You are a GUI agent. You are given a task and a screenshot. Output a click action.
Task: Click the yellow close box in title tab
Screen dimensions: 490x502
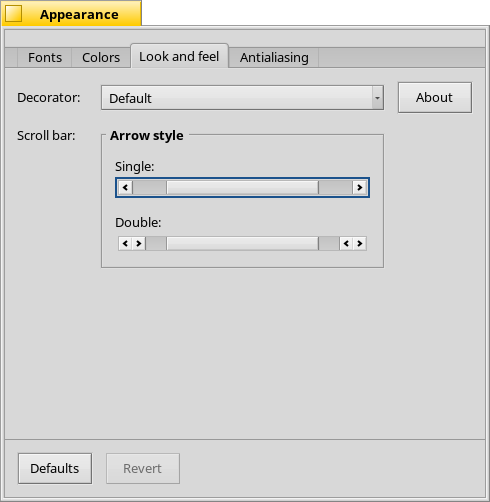(14, 14)
